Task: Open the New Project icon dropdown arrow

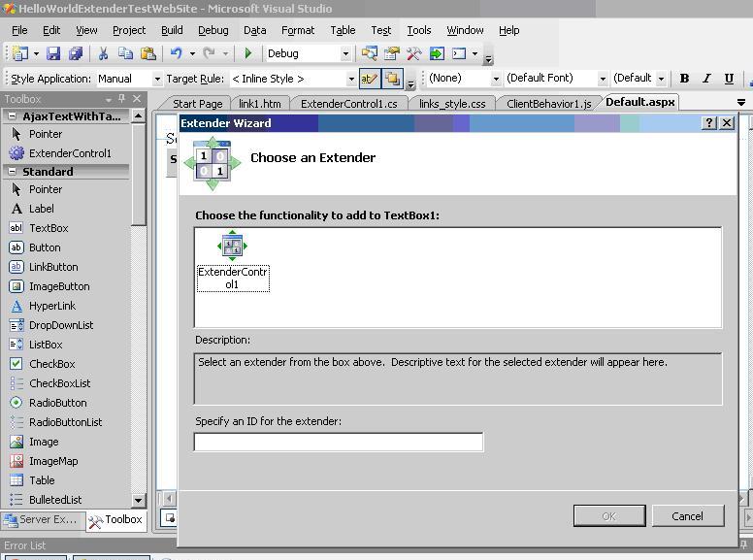Action: click(36, 53)
